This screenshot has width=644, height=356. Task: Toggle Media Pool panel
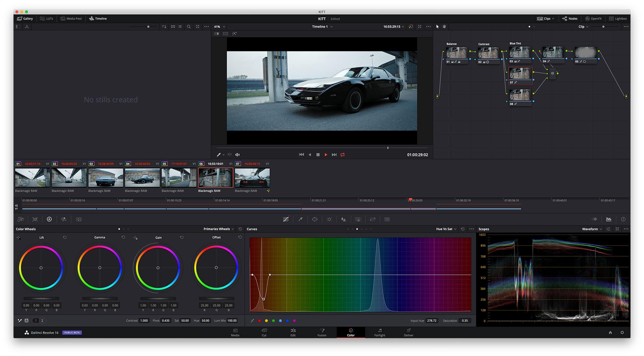point(71,18)
